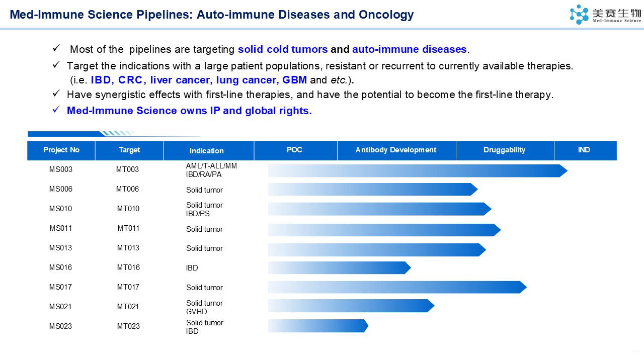Select project cell MS017

coord(61,287)
